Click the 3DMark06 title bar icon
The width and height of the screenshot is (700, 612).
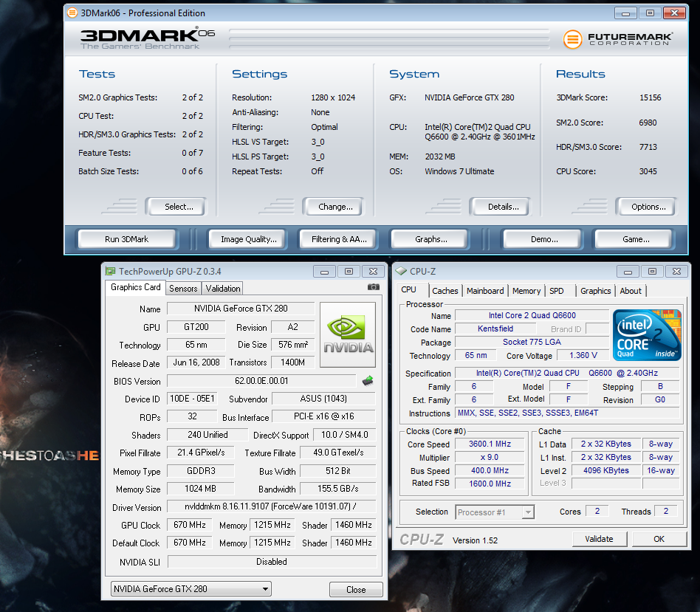click(x=72, y=13)
